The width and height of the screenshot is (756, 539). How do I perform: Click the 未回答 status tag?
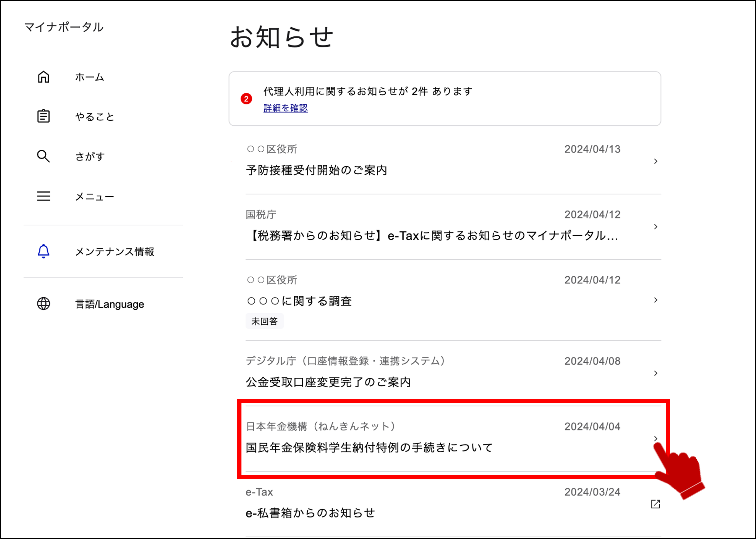[x=265, y=321]
